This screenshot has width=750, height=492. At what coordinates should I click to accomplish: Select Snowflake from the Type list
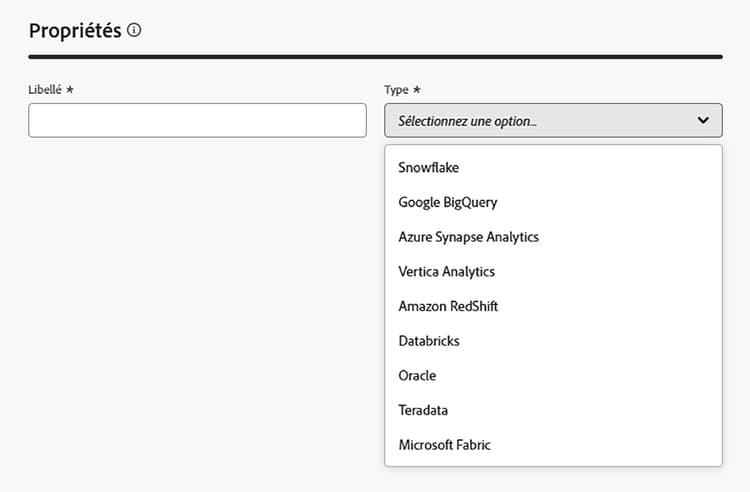[428, 168]
